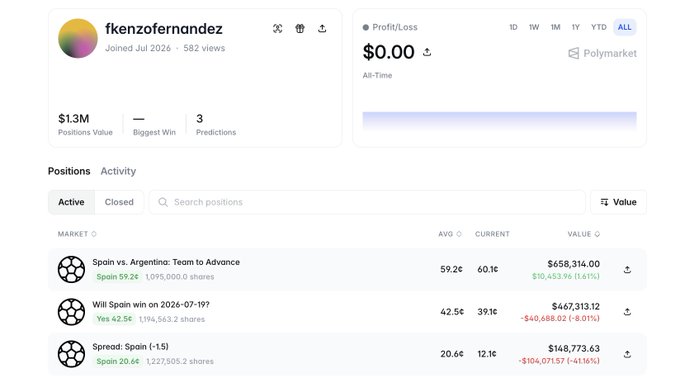Select the 1D profit range
680x392 pixels.
tap(513, 27)
